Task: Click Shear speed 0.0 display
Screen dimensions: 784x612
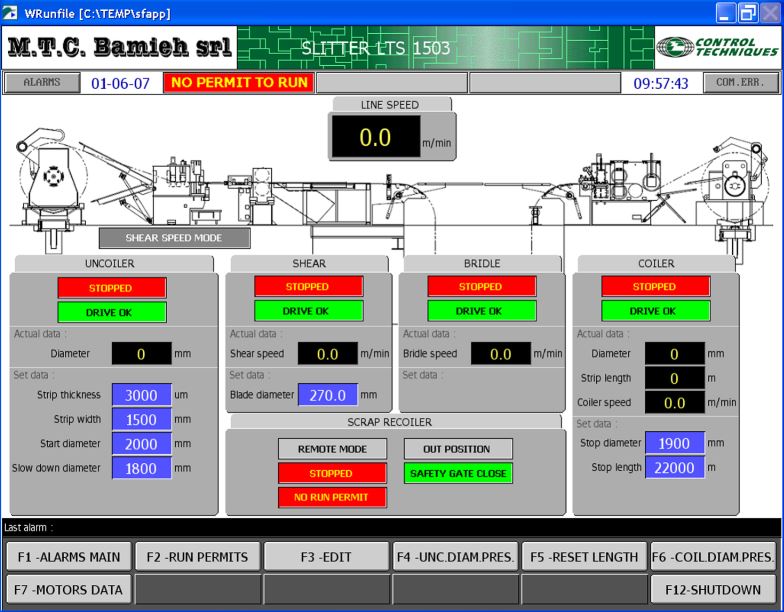Action: [x=328, y=354]
